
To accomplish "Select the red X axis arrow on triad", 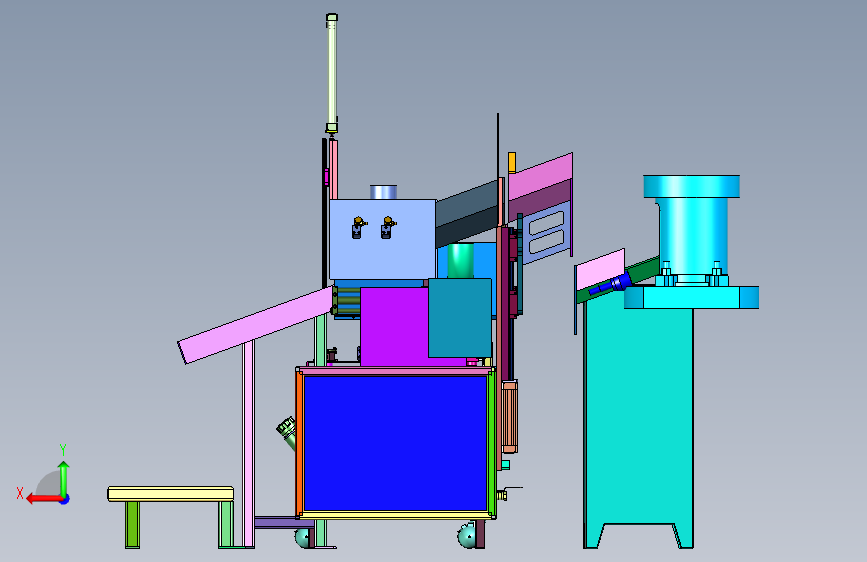I will (43, 499).
